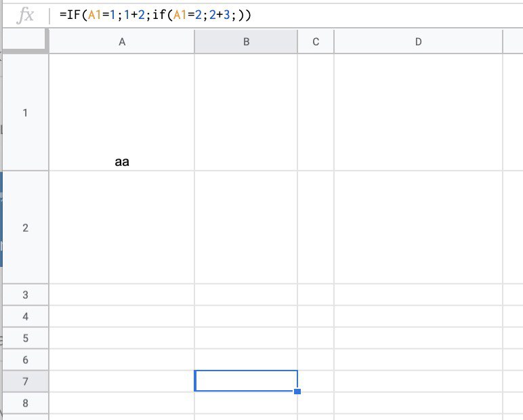Click cell A5
The width and height of the screenshot is (523, 420).
122,338
